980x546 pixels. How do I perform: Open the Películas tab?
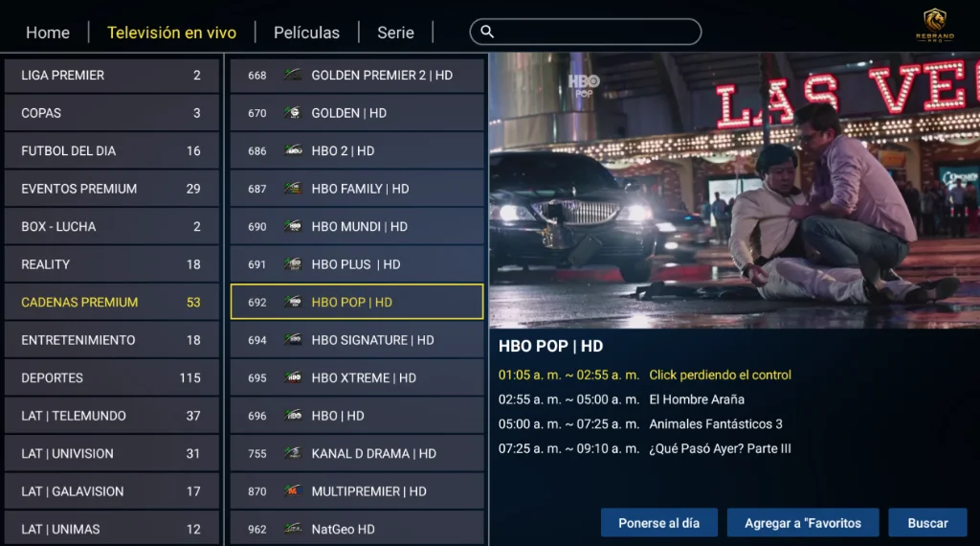306,33
